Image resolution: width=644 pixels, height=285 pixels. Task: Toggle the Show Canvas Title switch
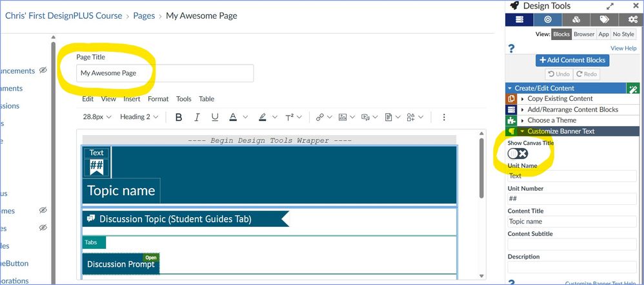click(518, 153)
